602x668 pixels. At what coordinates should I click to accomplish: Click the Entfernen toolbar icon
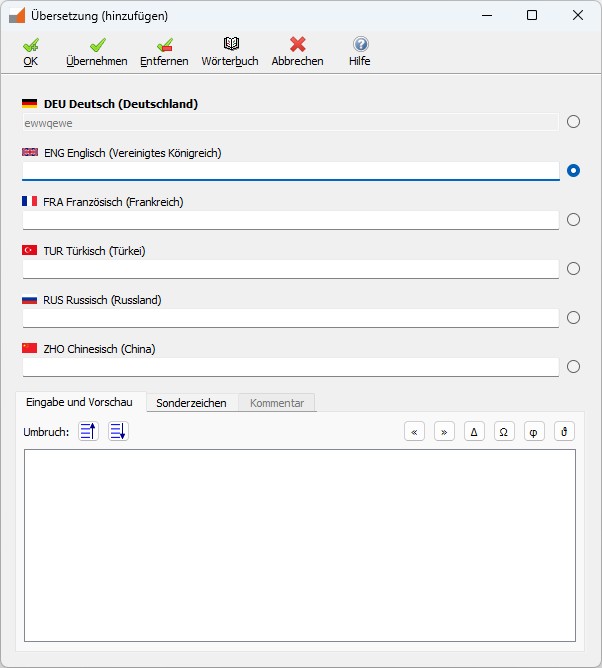(x=164, y=45)
